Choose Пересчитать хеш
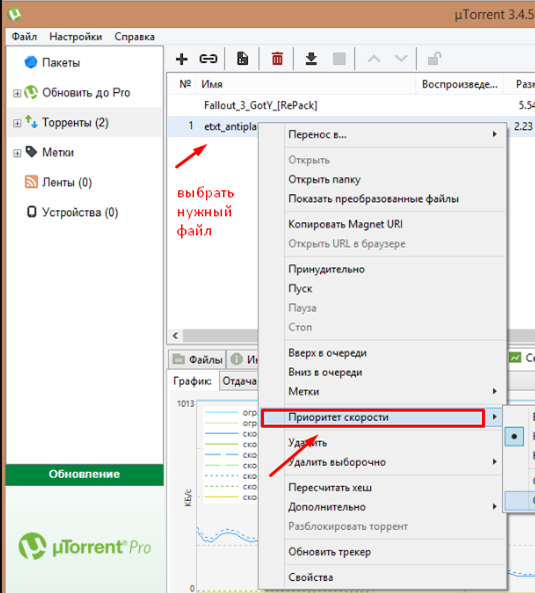Viewport: 535px width, 593px height. [x=383, y=487]
